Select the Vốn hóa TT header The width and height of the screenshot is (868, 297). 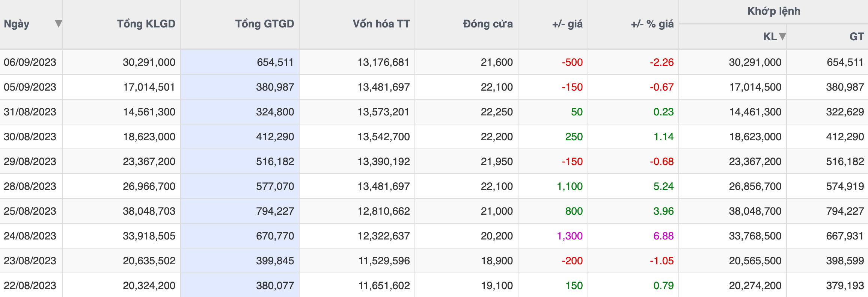point(381,24)
